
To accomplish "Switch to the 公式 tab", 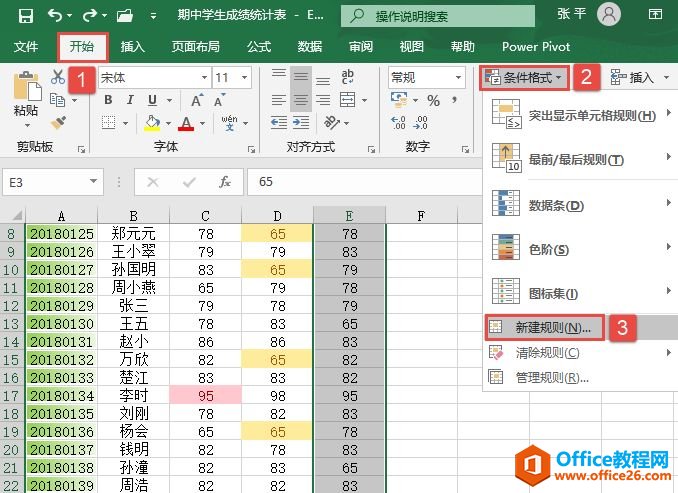I will (259, 46).
